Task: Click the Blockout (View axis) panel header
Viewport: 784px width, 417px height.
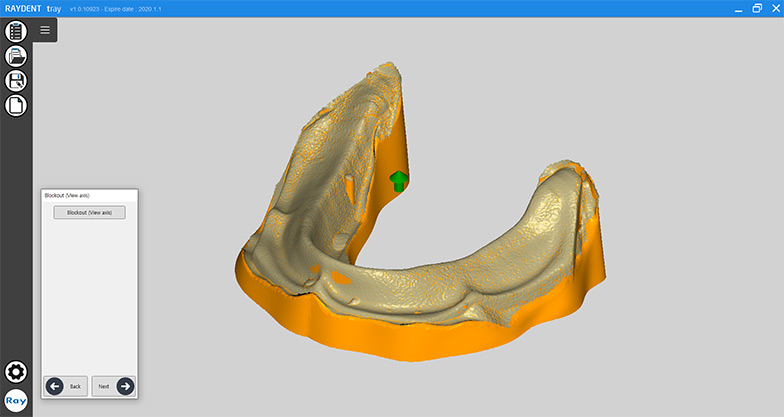Action: click(88, 195)
